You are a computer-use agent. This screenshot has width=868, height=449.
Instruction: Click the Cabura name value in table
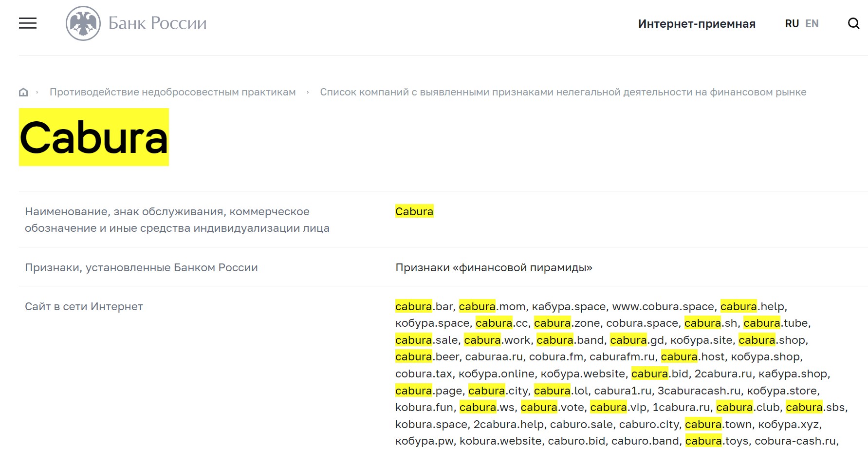pyautogui.click(x=414, y=211)
